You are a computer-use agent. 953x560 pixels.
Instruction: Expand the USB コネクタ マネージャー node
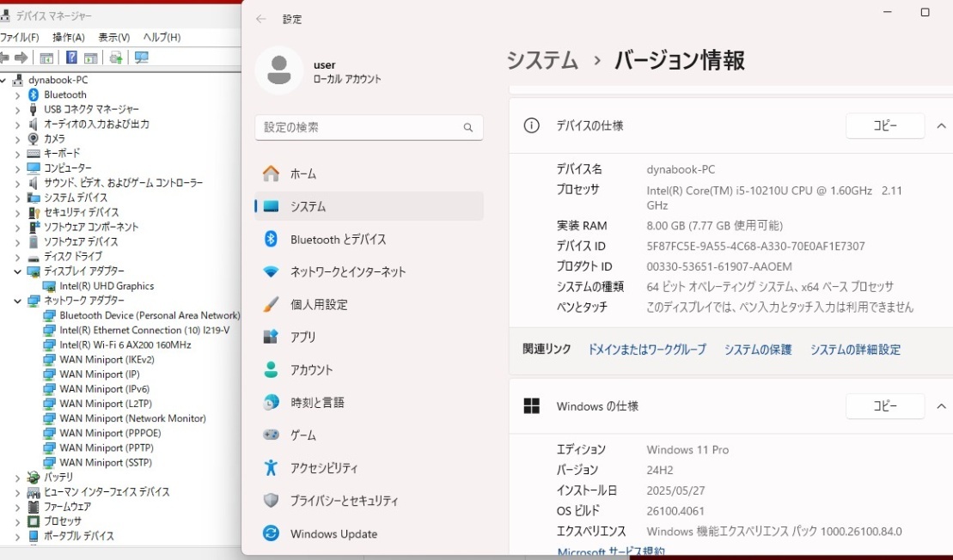click(18, 110)
